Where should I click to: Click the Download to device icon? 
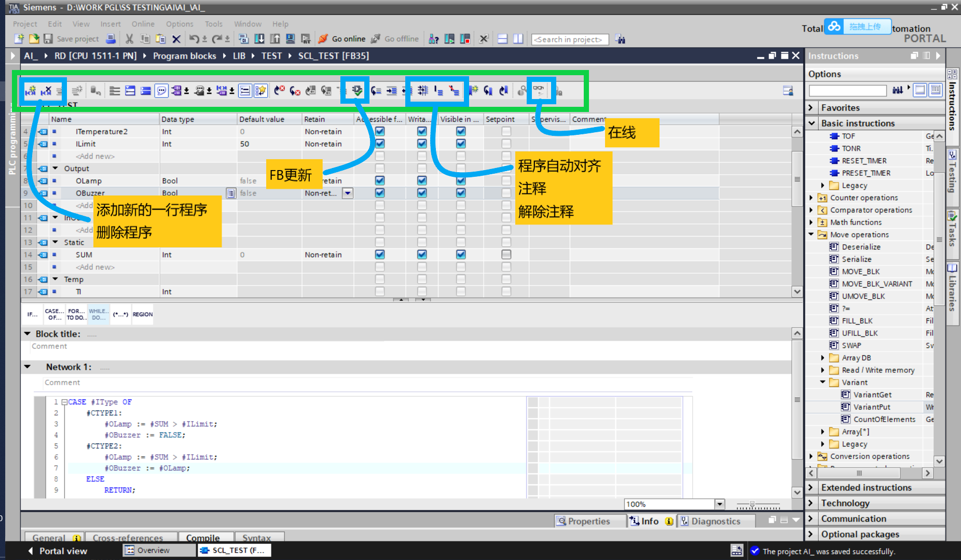[259, 39]
